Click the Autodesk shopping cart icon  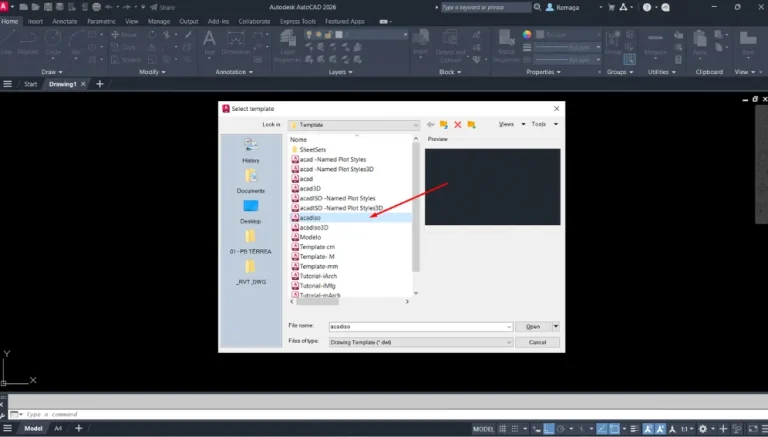click(611, 7)
